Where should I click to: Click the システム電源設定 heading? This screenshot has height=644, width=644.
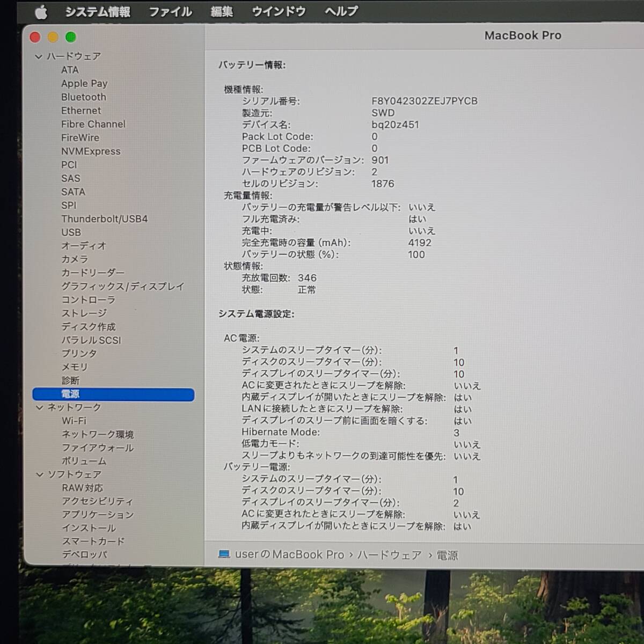point(257,314)
